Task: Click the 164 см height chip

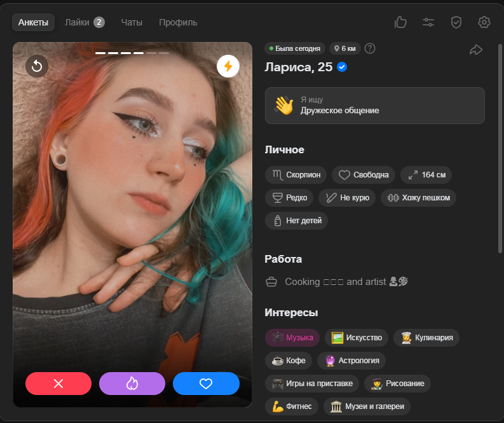Action: (426, 175)
